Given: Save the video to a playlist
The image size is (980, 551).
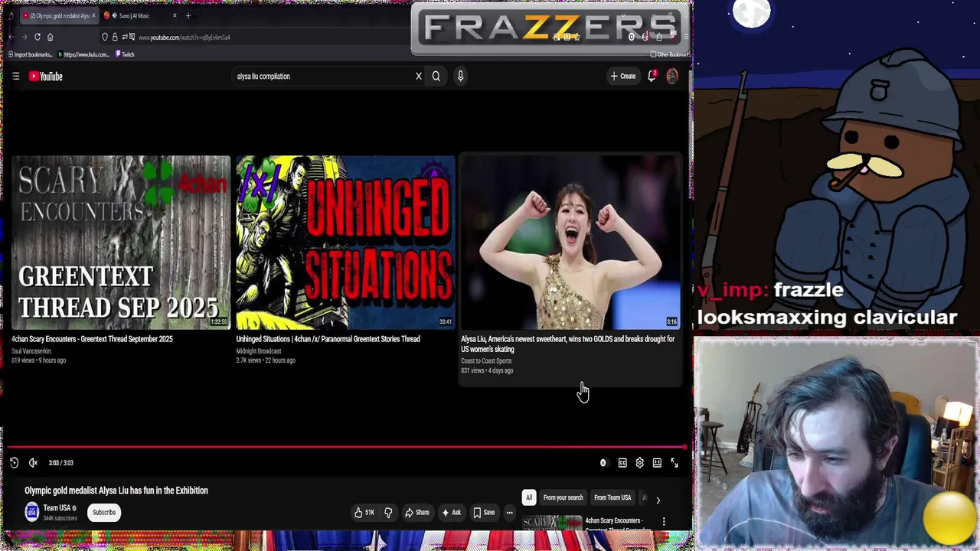Looking at the screenshot, I should [x=484, y=512].
